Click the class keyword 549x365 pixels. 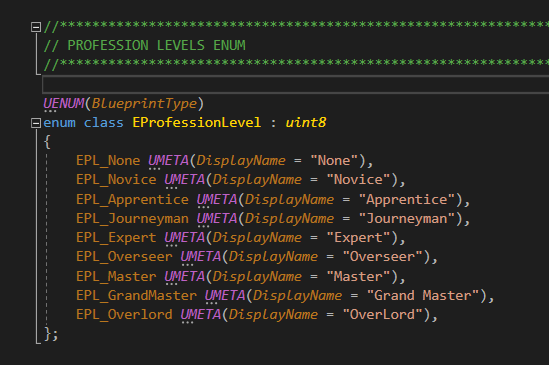[104, 123]
